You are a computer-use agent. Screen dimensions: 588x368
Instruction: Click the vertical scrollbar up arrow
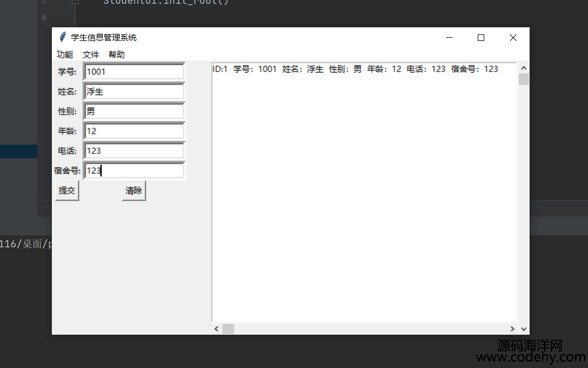(524, 68)
